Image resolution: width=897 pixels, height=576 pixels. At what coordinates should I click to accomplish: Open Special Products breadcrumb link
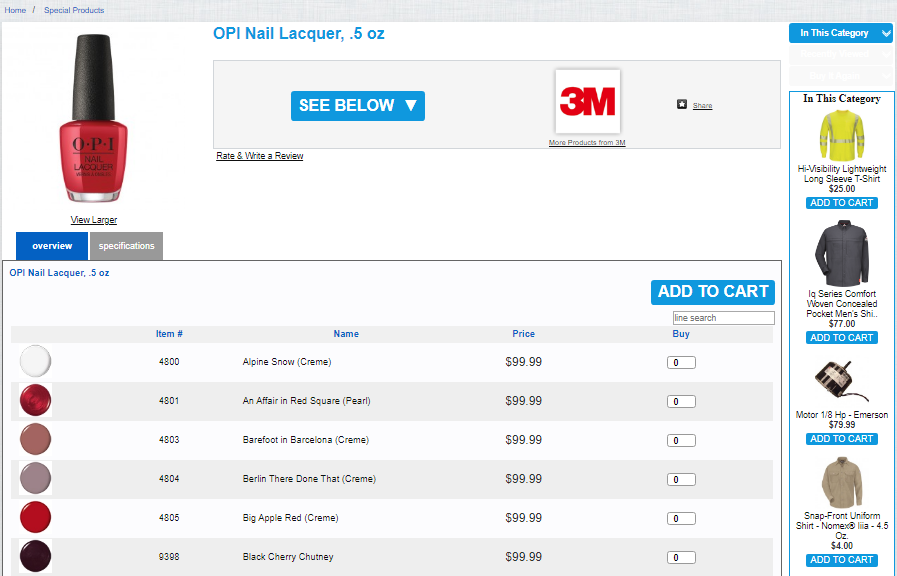[74, 10]
